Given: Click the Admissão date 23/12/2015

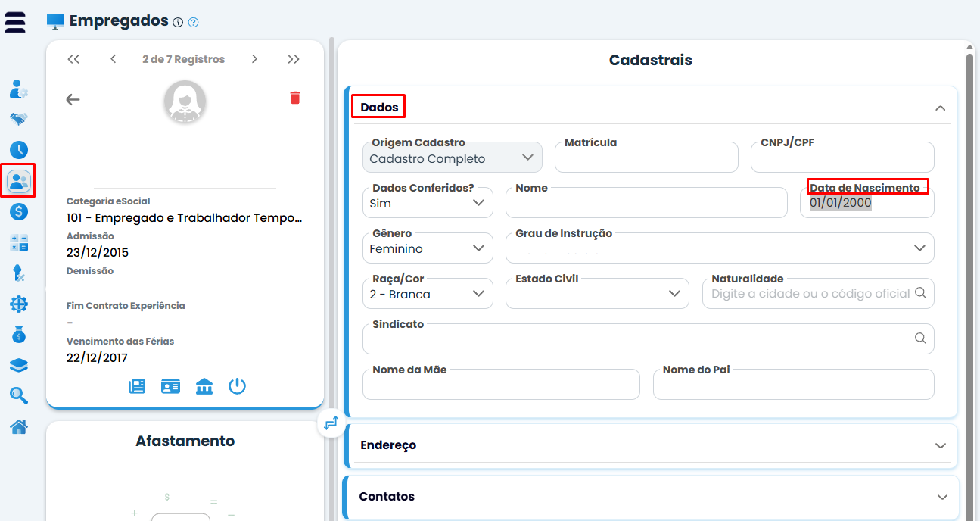Looking at the screenshot, I should pos(98,252).
